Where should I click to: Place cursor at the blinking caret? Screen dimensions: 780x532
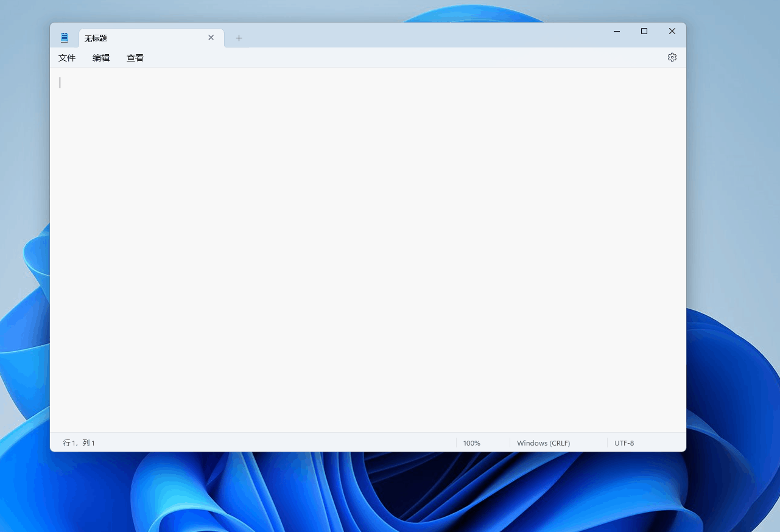[60, 83]
